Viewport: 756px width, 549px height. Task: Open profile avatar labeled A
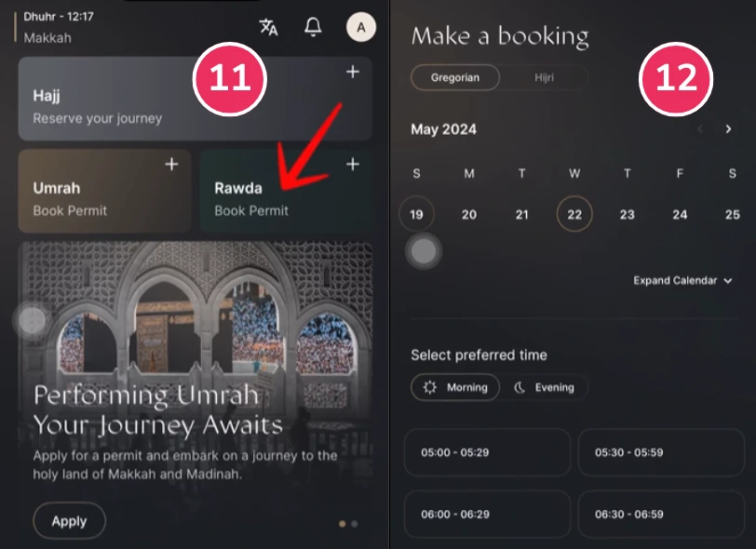coord(361,28)
